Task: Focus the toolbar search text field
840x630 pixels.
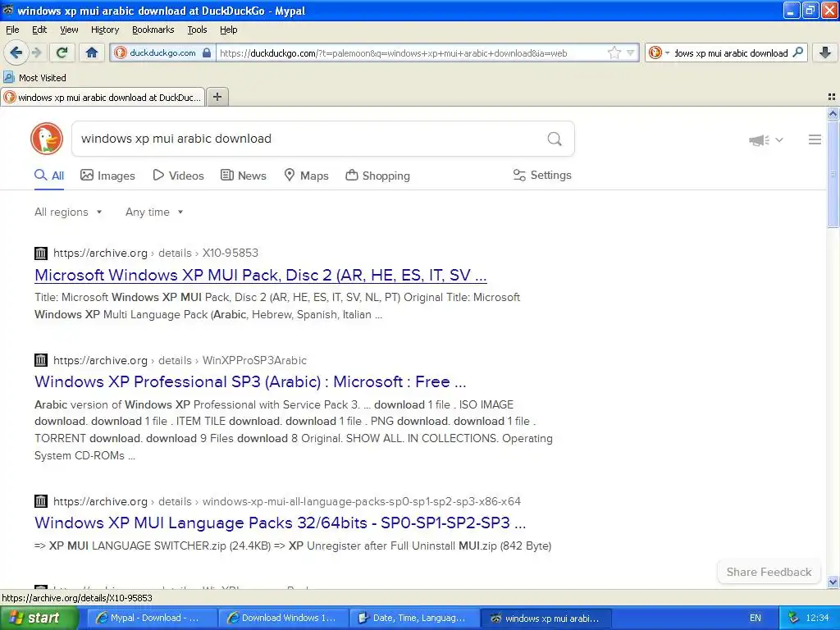Action: pos(731,52)
